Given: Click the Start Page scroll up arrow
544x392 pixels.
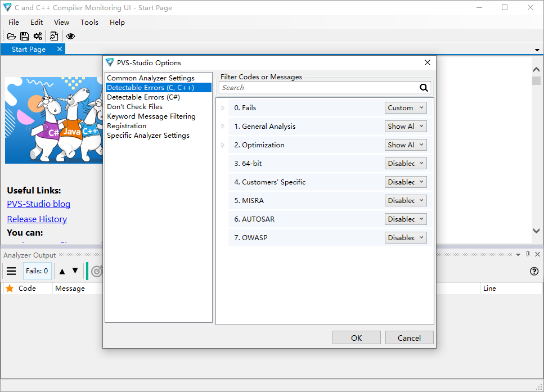Looking at the screenshot, I should coord(536,69).
